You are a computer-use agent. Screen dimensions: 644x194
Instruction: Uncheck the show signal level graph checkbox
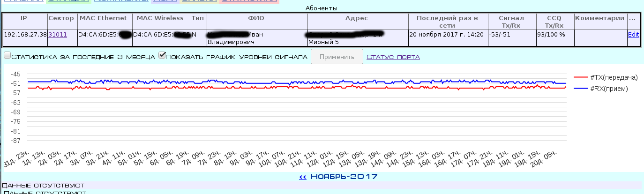[162, 55]
